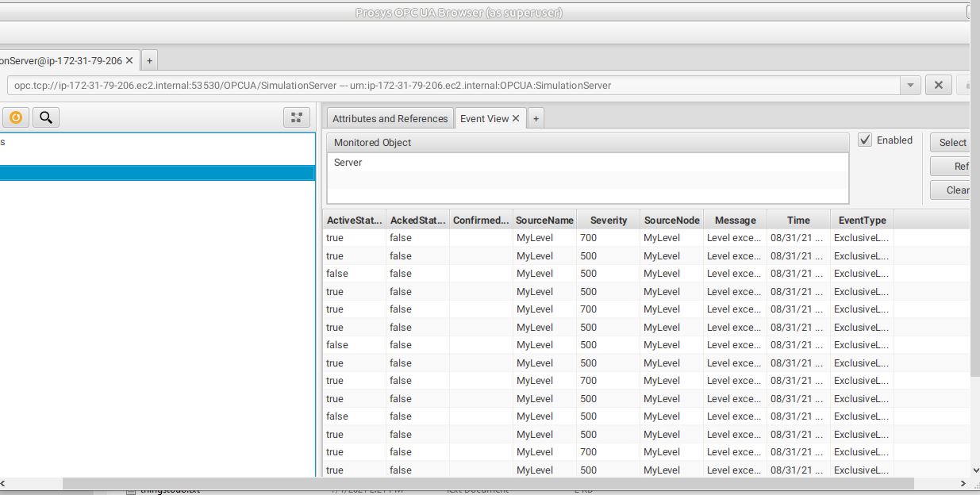Click the right arrow of the horizontal scrollbar

pos(964,483)
